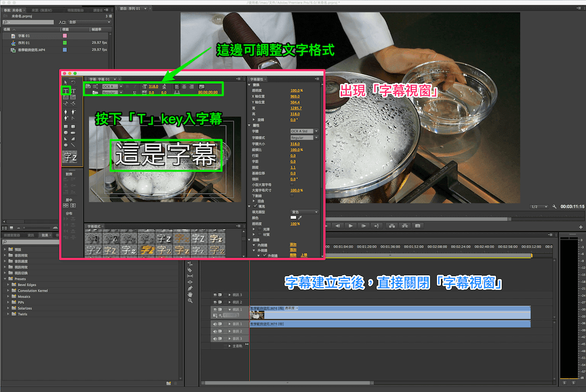The width and height of the screenshot is (586, 392).
Task: Enable the 小型大寫字母 small caps checkbox
Action: click(292, 184)
